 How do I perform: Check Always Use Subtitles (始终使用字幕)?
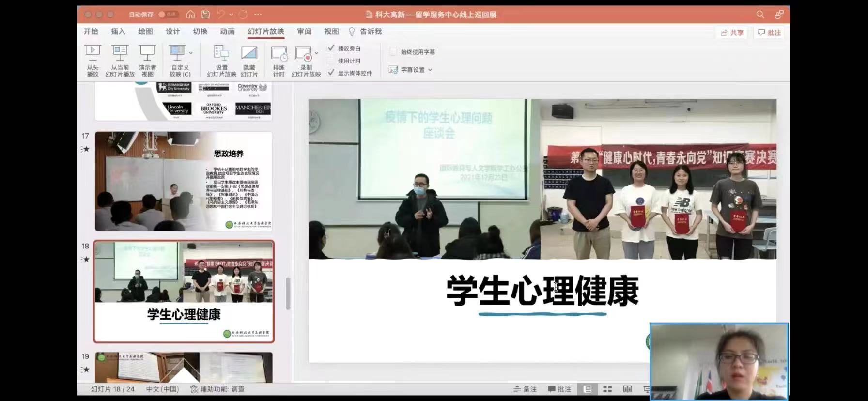(393, 52)
